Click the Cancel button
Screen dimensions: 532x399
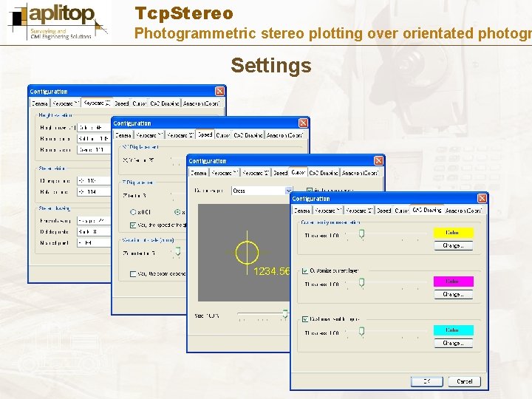pyautogui.click(x=465, y=381)
